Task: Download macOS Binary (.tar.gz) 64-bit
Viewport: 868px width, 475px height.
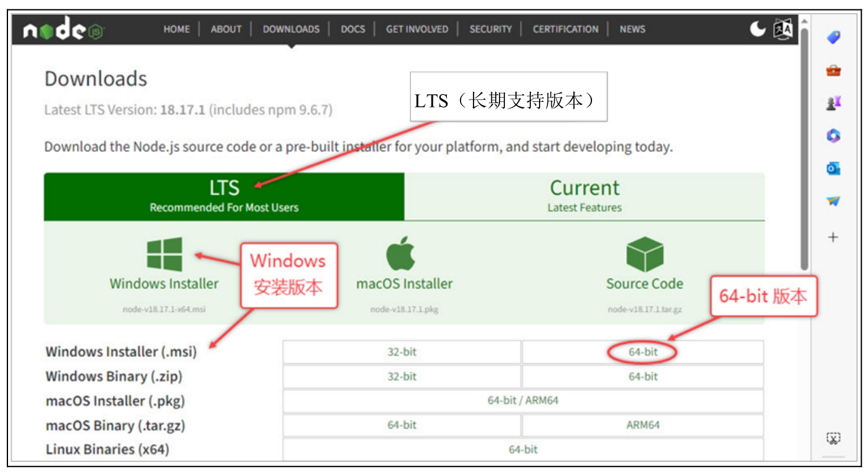Action: [402, 425]
